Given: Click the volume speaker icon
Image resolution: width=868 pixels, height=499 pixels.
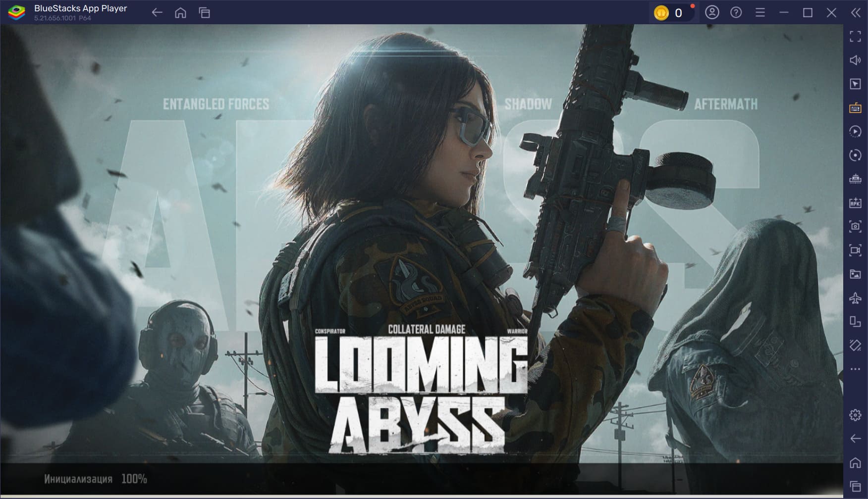Looking at the screenshot, I should click(x=855, y=60).
